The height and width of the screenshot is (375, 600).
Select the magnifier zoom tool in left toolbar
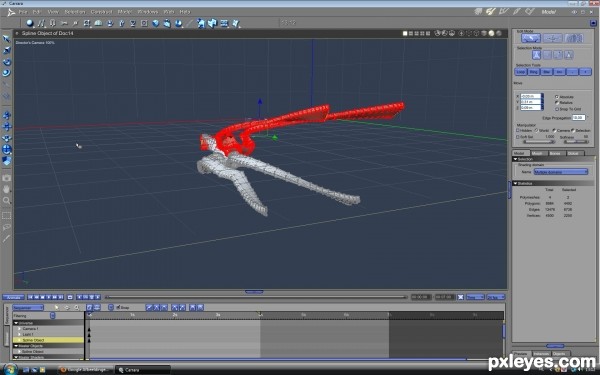[x=7, y=200]
